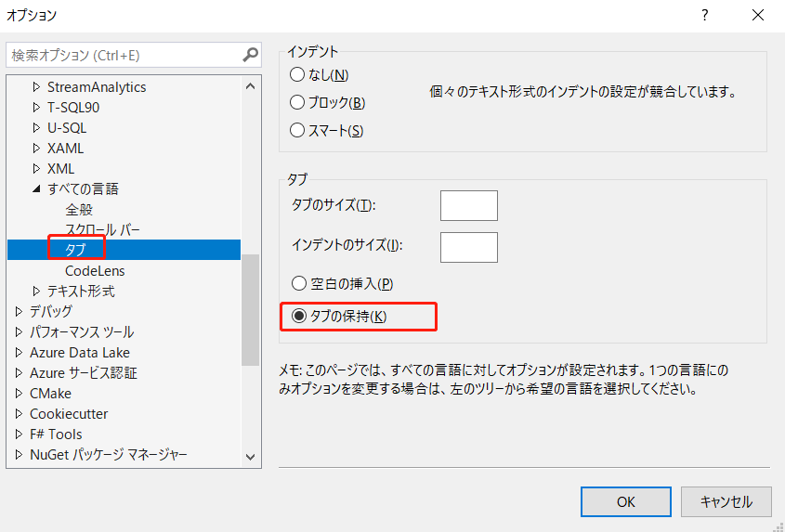Click the tree vertical scrollbar thumb
The width and height of the screenshot is (785, 532).
click(x=250, y=310)
